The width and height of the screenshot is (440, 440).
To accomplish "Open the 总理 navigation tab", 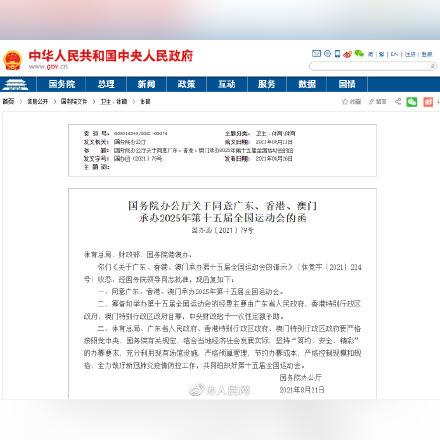I will [106, 84].
